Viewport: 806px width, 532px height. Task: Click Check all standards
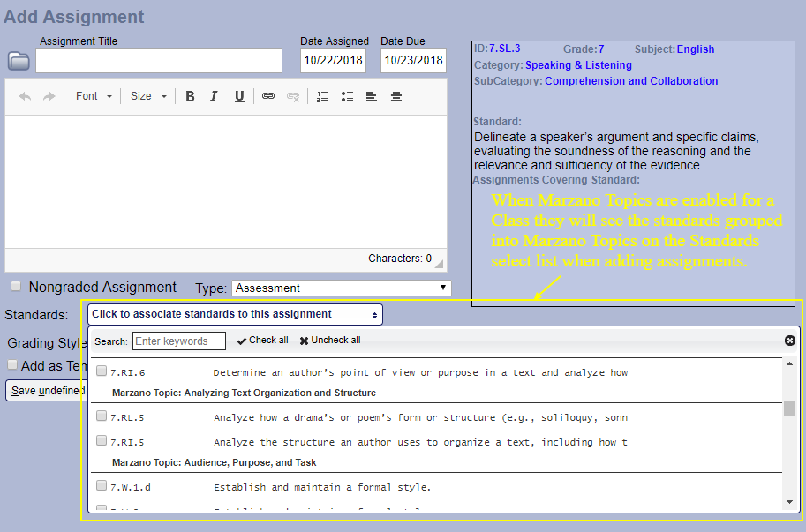pyautogui.click(x=263, y=340)
